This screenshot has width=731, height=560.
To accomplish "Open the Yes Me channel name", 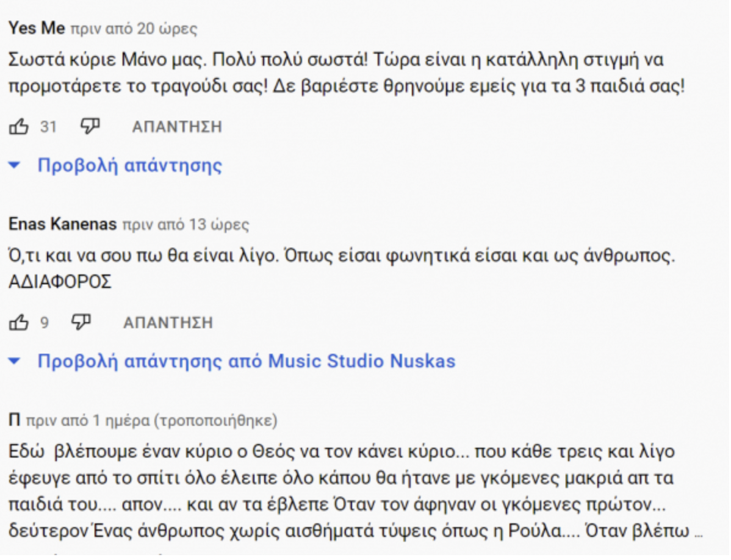I will coord(37,28).
